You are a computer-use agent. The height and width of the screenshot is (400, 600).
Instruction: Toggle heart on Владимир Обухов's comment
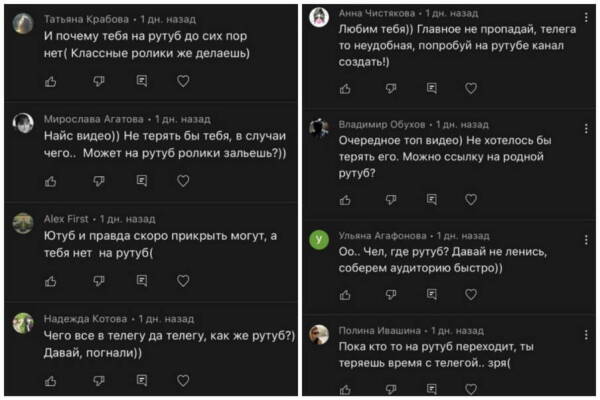pos(471,196)
